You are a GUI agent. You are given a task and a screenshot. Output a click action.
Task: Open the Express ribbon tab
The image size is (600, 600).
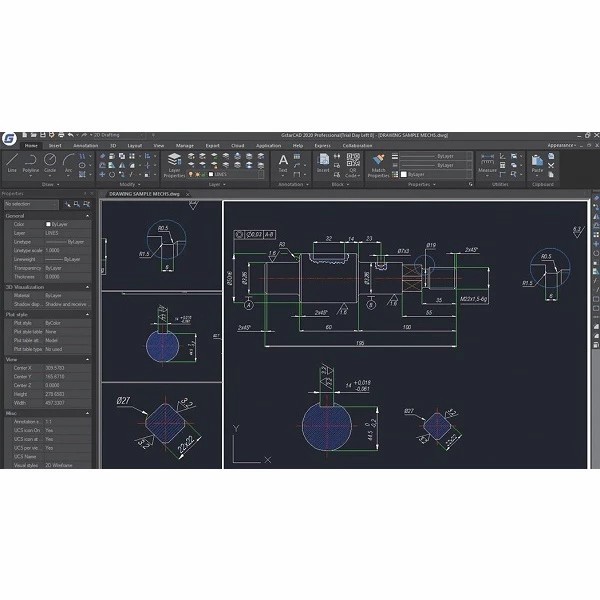click(322, 146)
